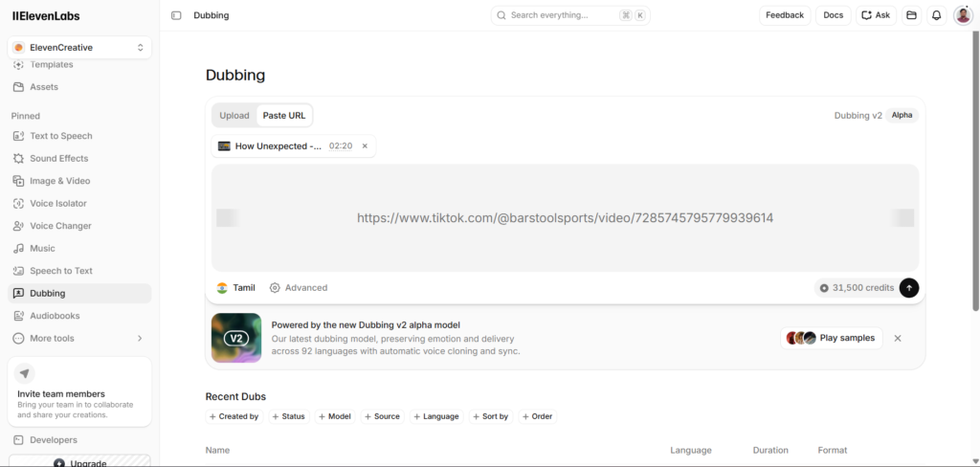Click the V2 model banner thumbnail

click(236, 338)
